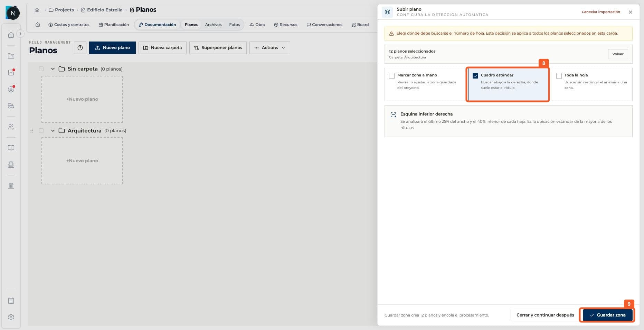Open the settings gear in the sidebar
Screen dimensions: 644x330
point(11,317)
